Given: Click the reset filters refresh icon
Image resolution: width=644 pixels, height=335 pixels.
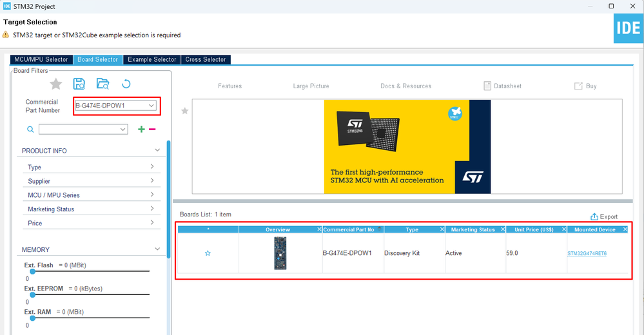Looking at the screenshot, I should (x=126, y=84).
